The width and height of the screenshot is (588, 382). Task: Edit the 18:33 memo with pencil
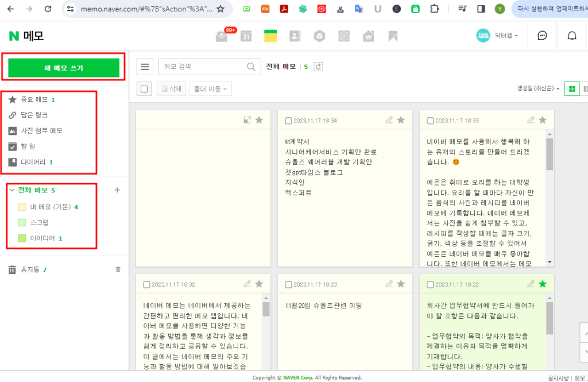click(x=531, y=120)
